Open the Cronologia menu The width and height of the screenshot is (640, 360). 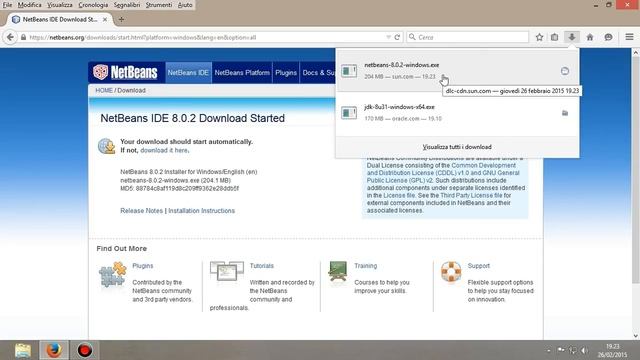[93, 5]
